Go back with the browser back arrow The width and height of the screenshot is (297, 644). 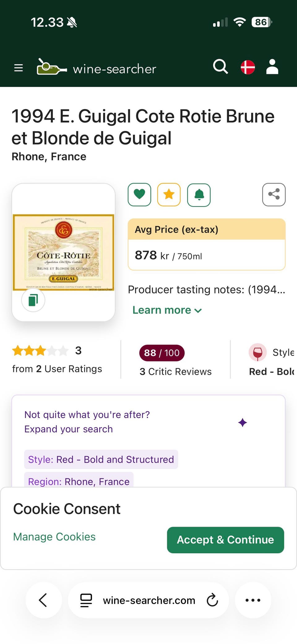pyautogui.click(x=43, y=600)
